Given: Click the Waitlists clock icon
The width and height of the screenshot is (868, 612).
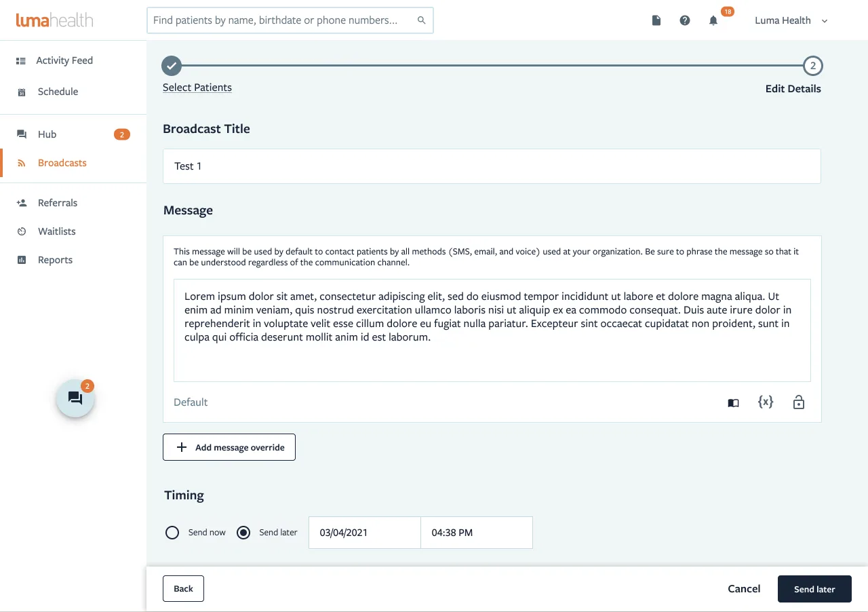Looking at the screenshot, I should (22, 231).
